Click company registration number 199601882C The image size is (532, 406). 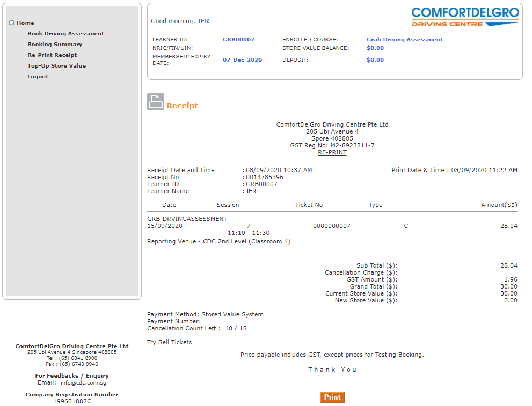coord(72,401)
